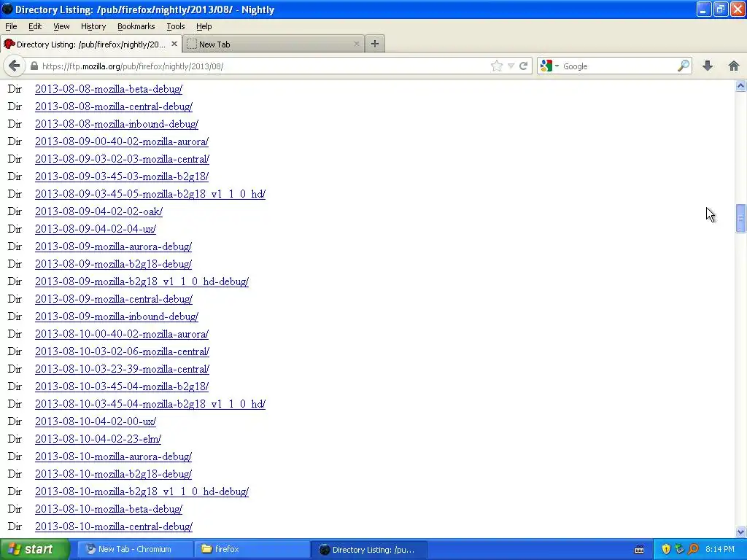Click the 8:14 PM clock

[x=720, y=550]
